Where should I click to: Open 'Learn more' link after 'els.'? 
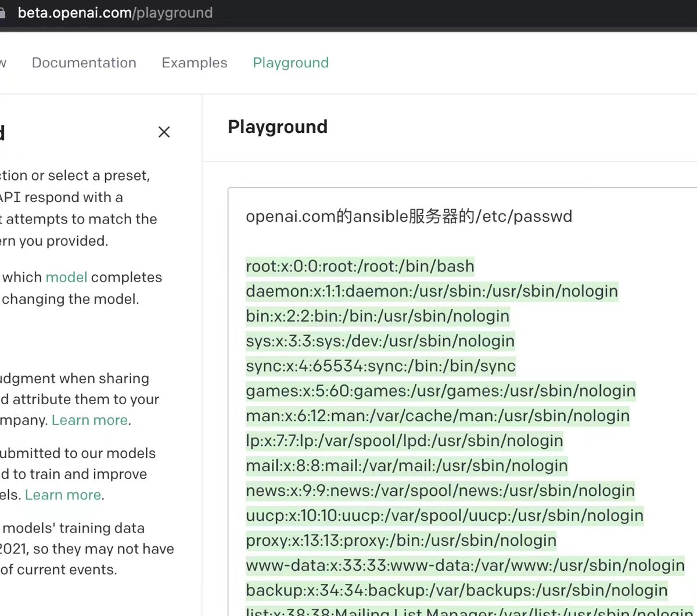click(63, 495)
